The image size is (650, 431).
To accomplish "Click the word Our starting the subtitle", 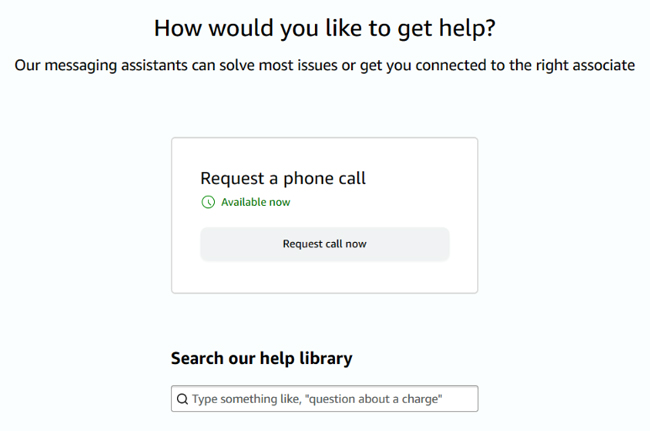I will click(27, 65).
